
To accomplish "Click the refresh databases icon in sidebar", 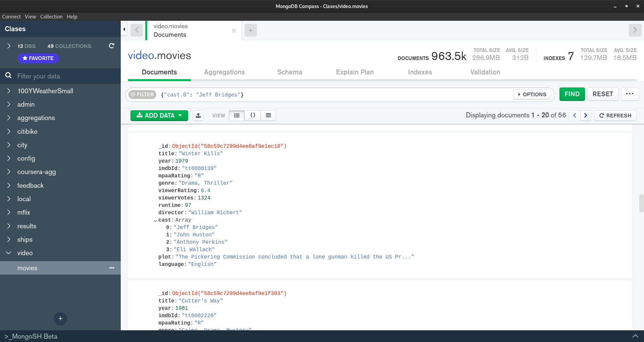I will [112, 46].
